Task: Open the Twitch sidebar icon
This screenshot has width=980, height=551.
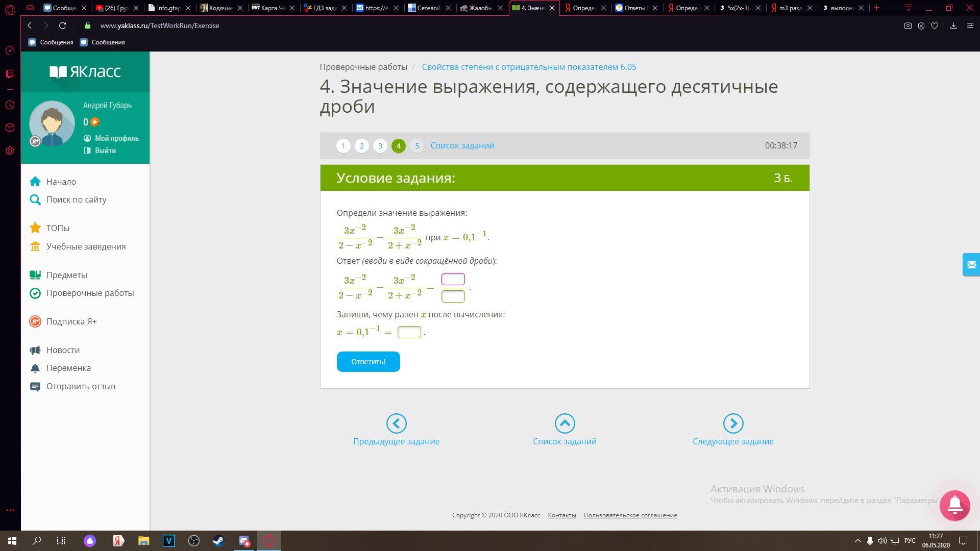Action: click(10, 74)
